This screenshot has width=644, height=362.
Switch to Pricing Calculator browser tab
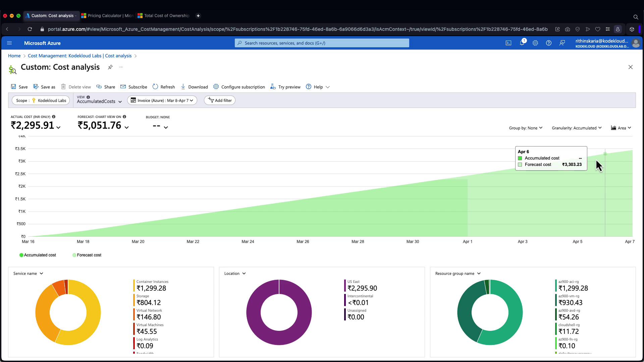pos(108,16)
